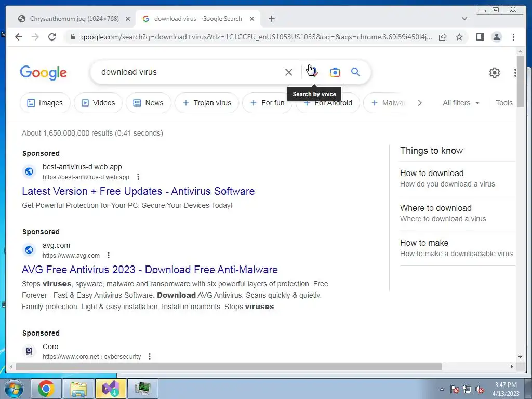Clear the search box with X
The image size is (532, 399).
289,72
